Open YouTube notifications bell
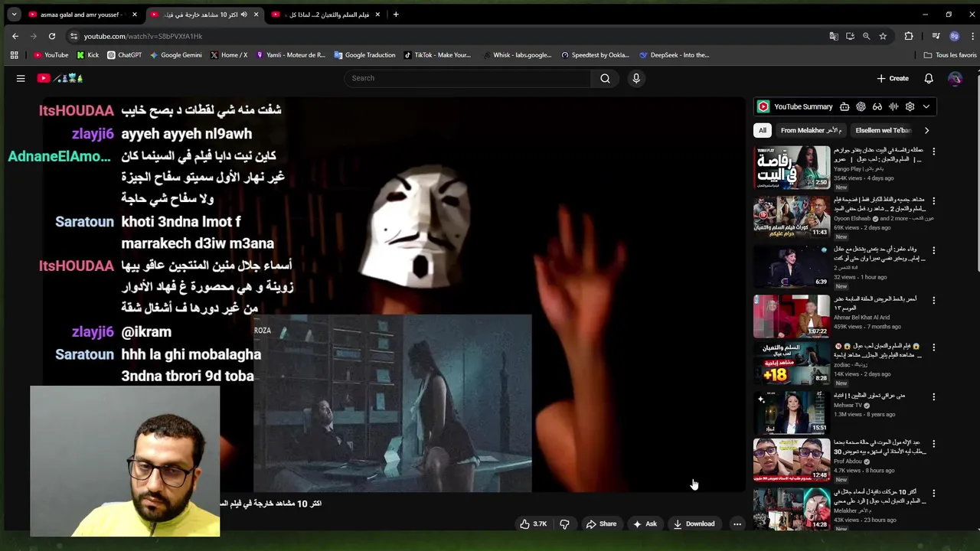The height and width of the screenshot is (551, 980). coord(928,78)
